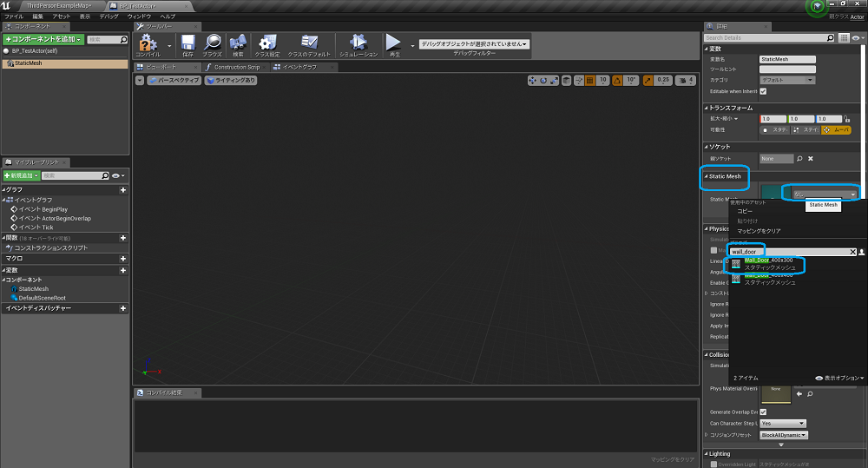This screenshot has width=868, height=468.
Task: Toggle Generate Overlap Events checkbox
Action: [x=763, y=412]
